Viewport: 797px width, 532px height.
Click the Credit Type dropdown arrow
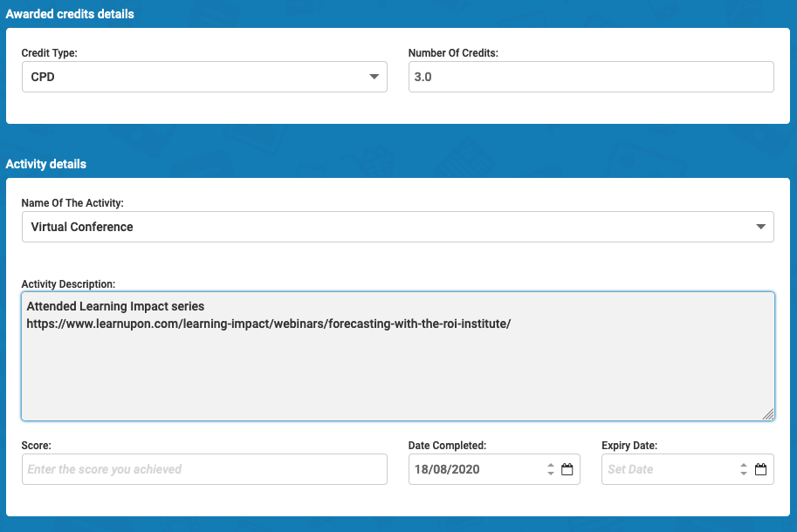point(374,77)
